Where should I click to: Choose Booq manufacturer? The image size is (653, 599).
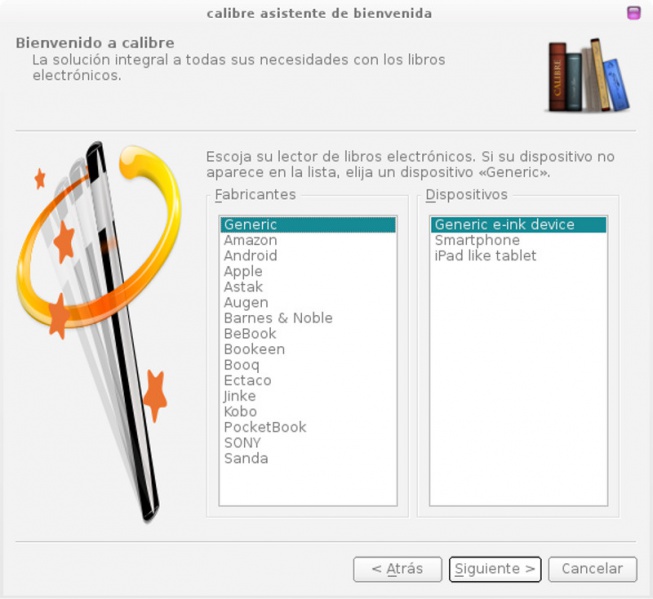click(x=308, y=365)
